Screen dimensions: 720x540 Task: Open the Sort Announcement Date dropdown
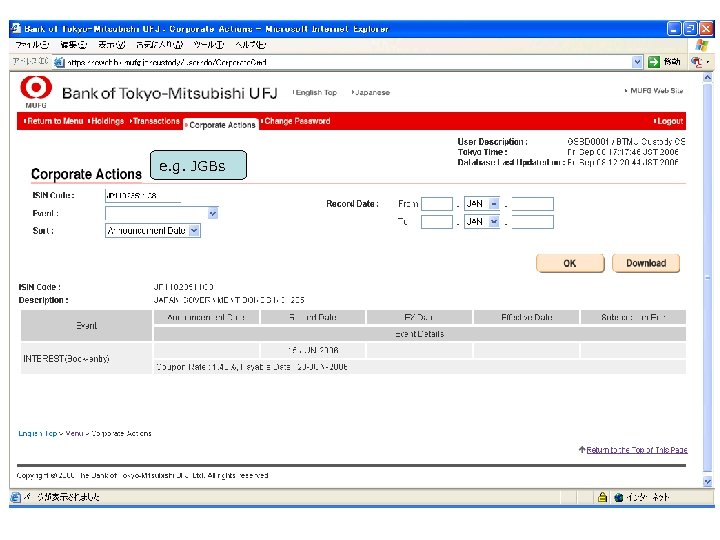pyautogui.click(x=194, y=231)
